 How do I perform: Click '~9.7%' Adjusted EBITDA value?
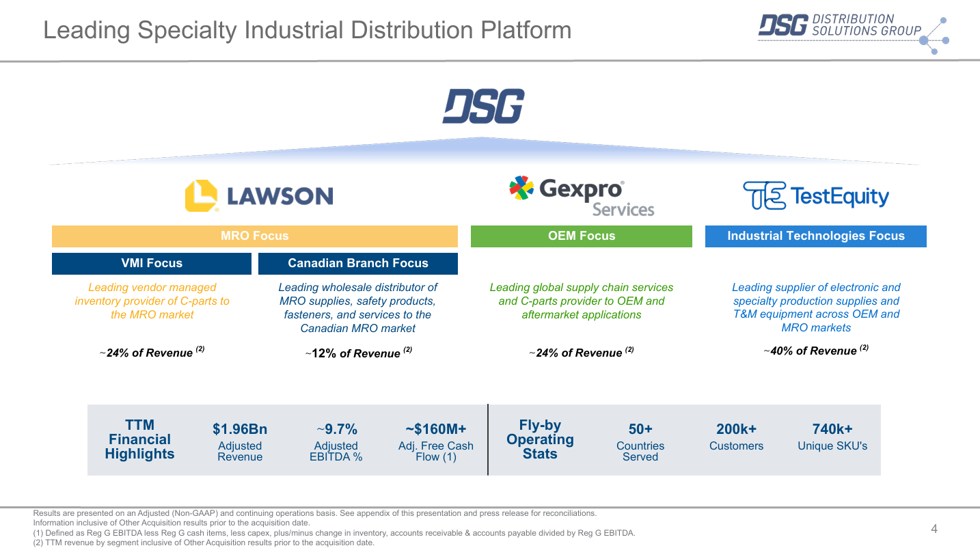pos(336,429)
